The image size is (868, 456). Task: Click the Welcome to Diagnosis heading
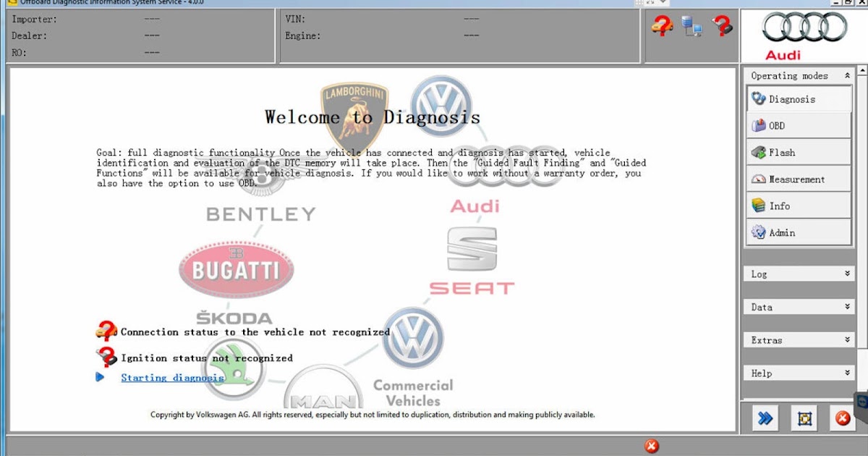click(373, 117)
